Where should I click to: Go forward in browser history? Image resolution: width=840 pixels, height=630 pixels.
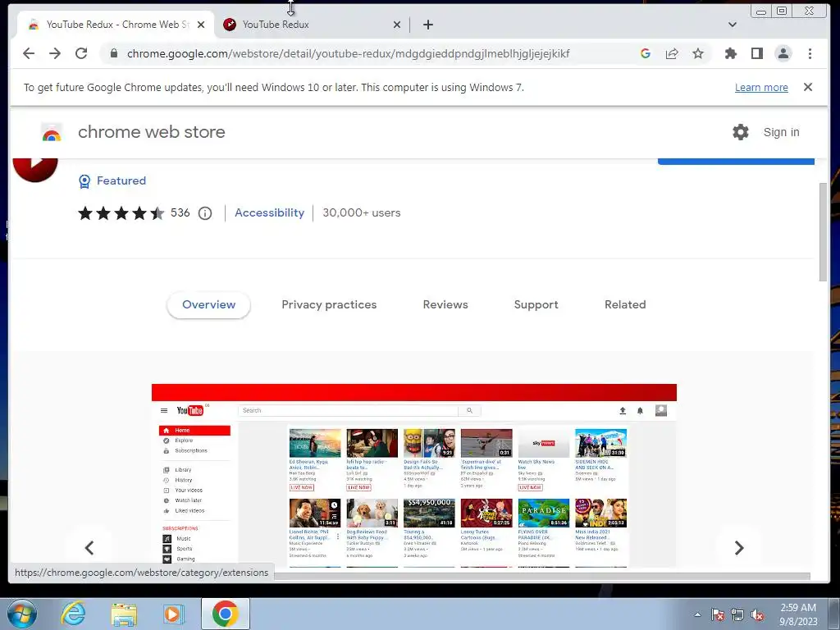click(55, 53)
